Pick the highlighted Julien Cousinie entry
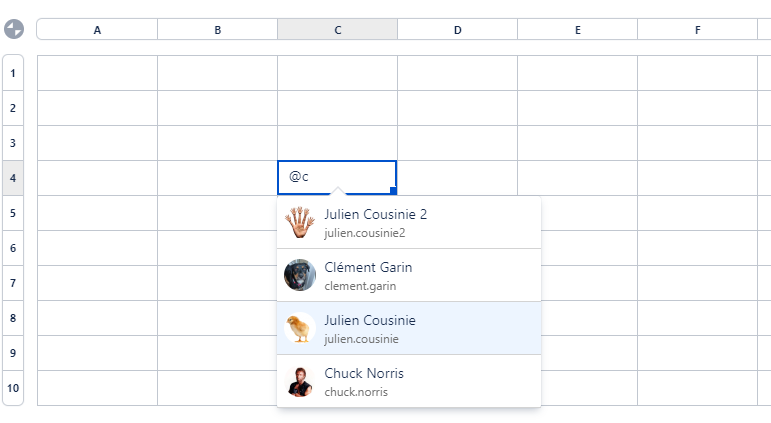 click(x=409, y=328)
